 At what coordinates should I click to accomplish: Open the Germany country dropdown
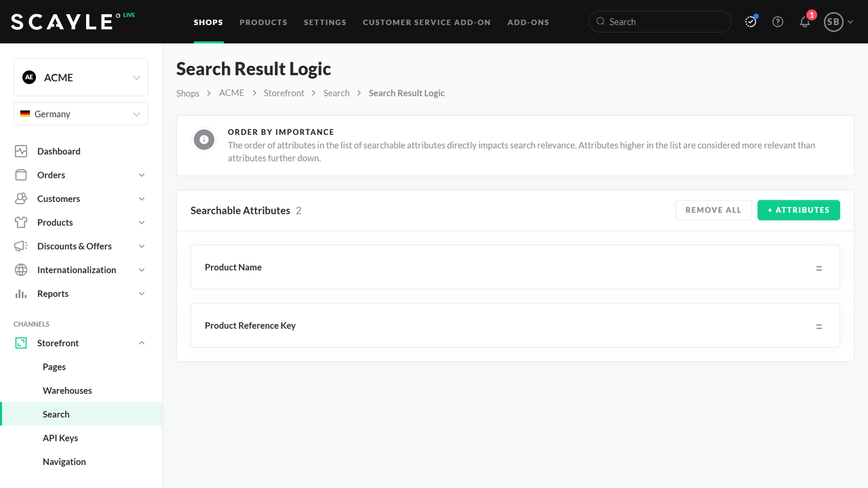pos(81,114)
